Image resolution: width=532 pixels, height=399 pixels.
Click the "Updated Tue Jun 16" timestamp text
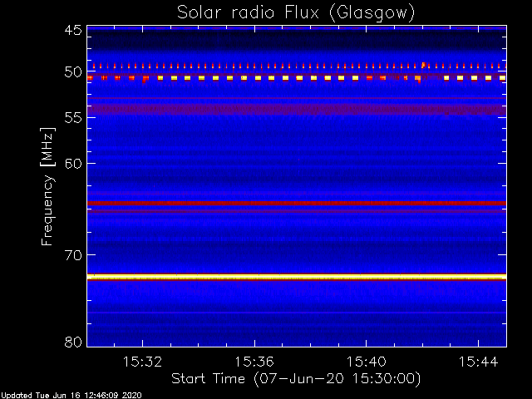pyautogui.click(x=71, y=396)
